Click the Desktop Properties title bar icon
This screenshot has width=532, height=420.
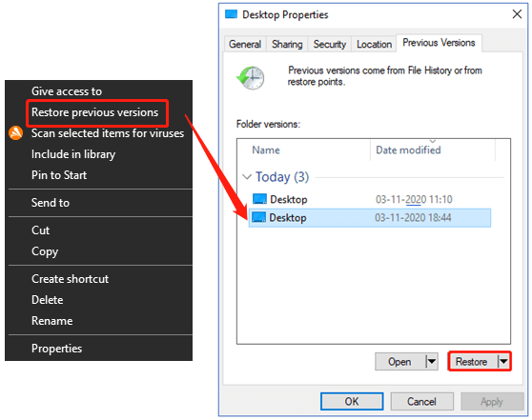pos(231,14)
